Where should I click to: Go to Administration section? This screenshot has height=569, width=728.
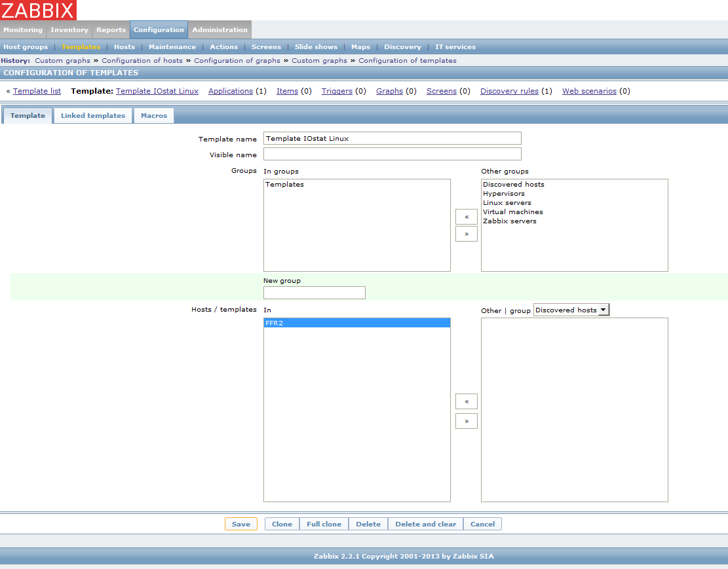pyautogui.click(x=220, y=30)
